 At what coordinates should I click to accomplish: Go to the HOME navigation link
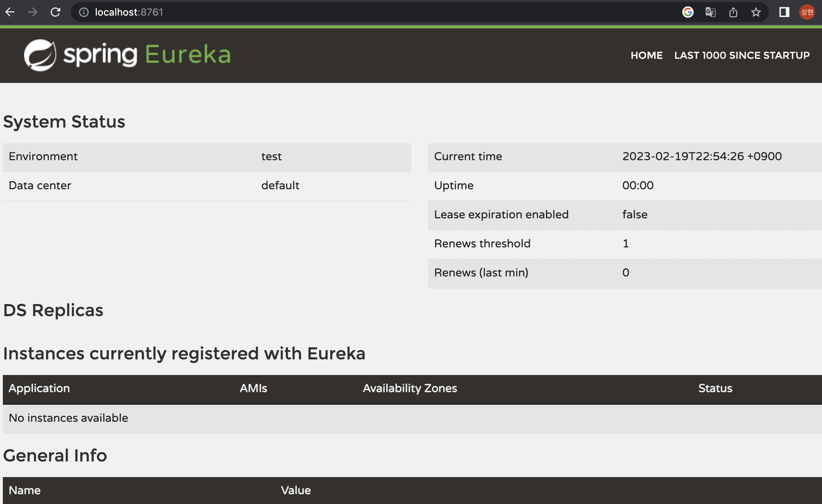point(646,55)
